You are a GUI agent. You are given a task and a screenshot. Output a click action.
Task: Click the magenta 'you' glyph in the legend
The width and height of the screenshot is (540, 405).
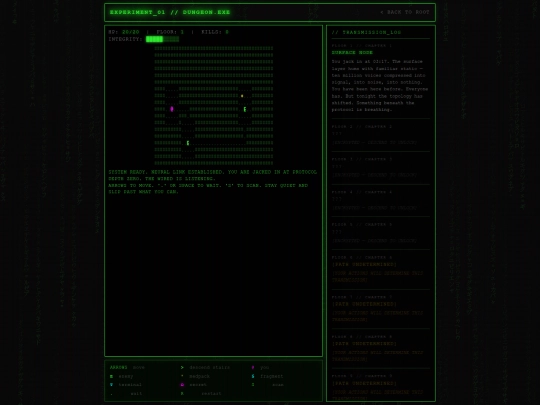(x=253, y=367)
